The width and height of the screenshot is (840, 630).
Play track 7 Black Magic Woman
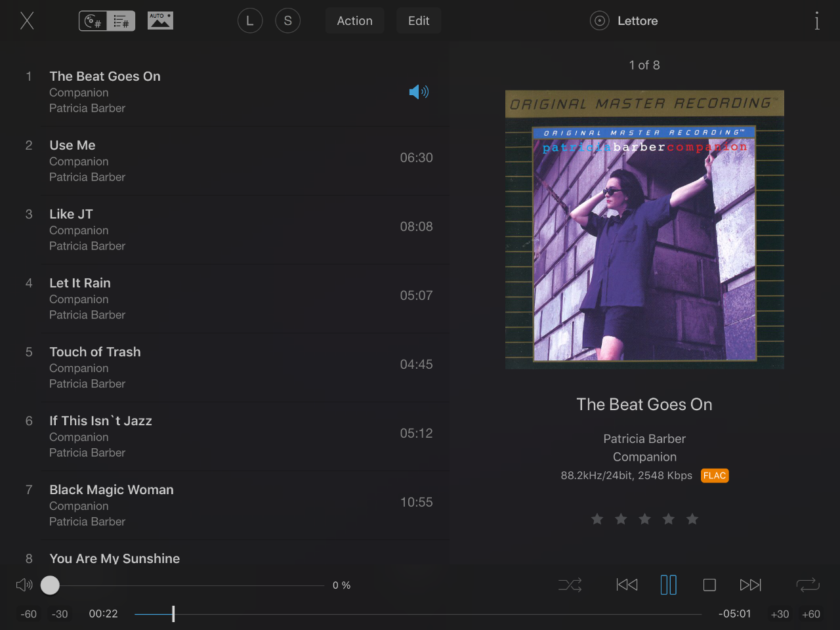tap(224, 505)
